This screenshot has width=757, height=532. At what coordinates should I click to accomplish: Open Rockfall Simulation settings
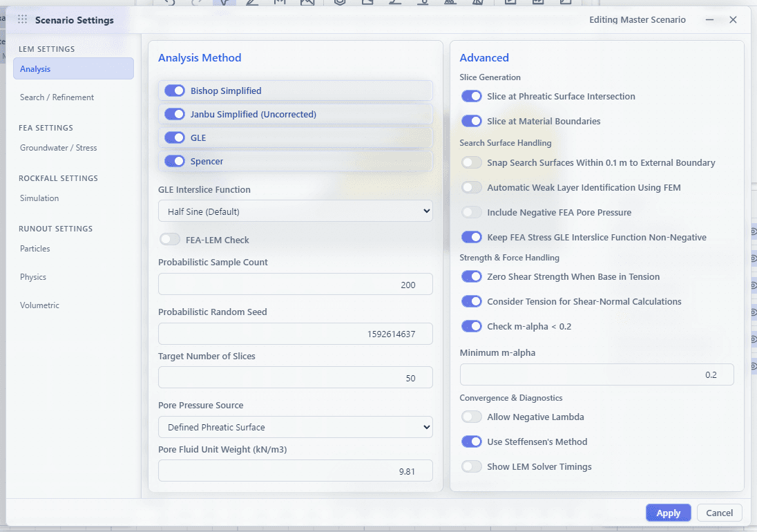(39, 198)
